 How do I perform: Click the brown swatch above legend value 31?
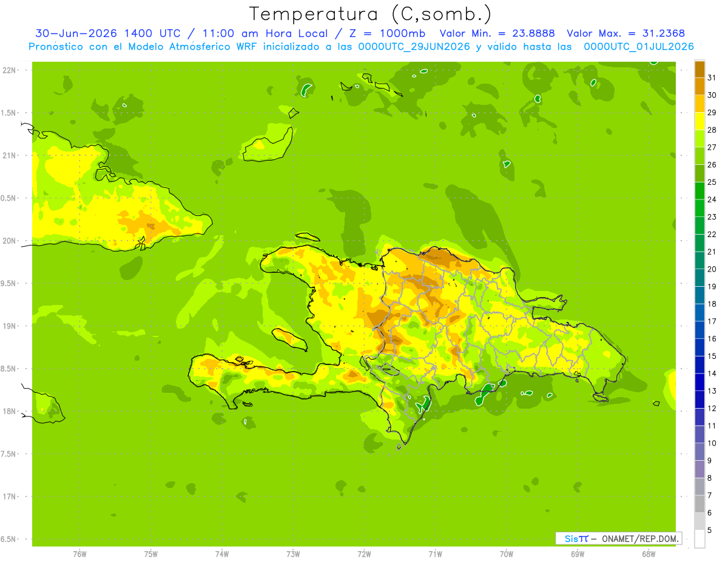[x=699, y=69]
